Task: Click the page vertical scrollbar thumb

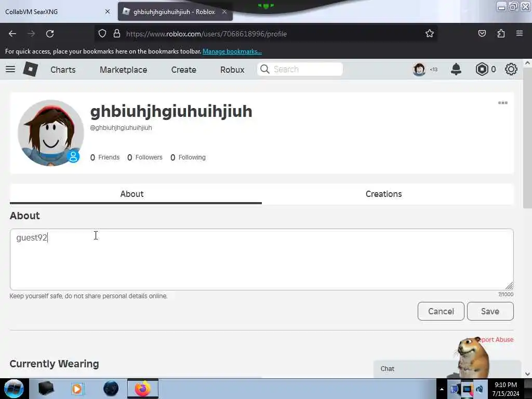Action: coord(527,137)
